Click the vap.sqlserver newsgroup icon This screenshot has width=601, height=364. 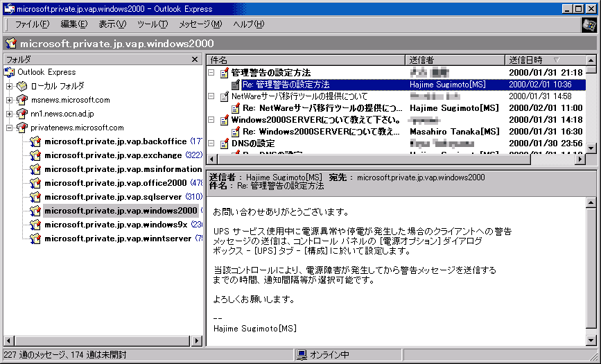[35, 197]
